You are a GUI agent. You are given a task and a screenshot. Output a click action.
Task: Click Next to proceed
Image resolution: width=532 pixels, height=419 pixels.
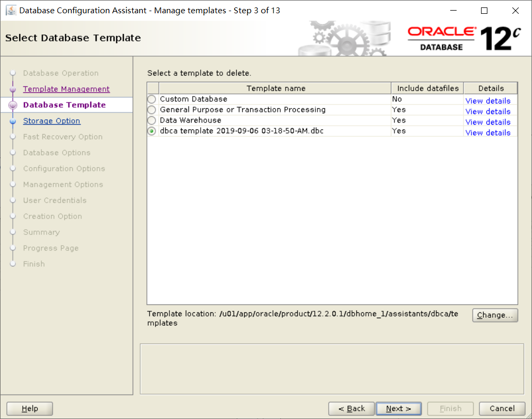[398, 408]
